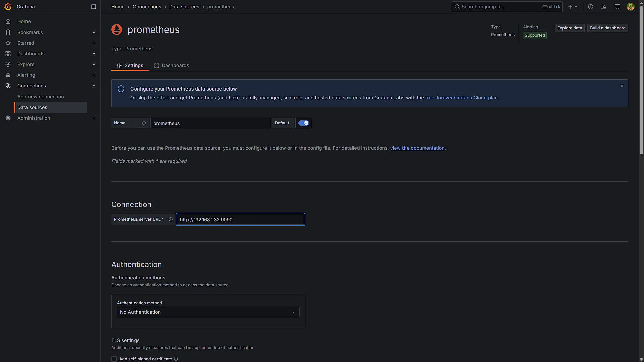
Task: Click the Administration gear icon
Action: pyautogui.click(x=8, y=118)
